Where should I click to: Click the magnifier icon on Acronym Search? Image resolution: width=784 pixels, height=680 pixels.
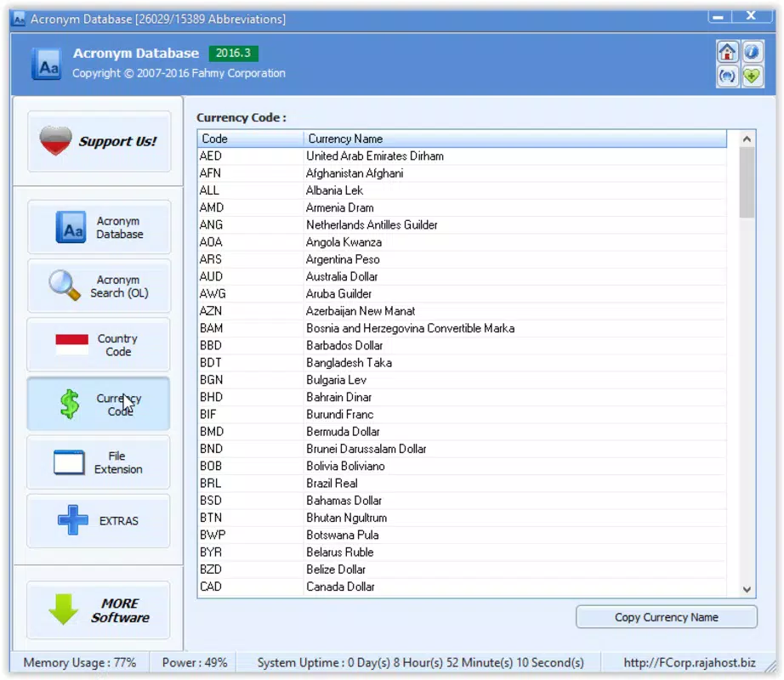(65, 286)
